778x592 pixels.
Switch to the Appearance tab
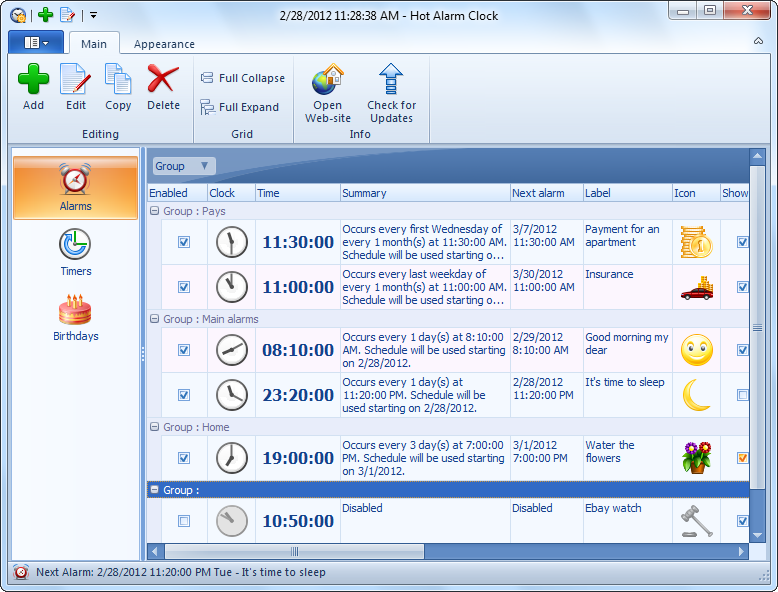click(x=164, y=44)
